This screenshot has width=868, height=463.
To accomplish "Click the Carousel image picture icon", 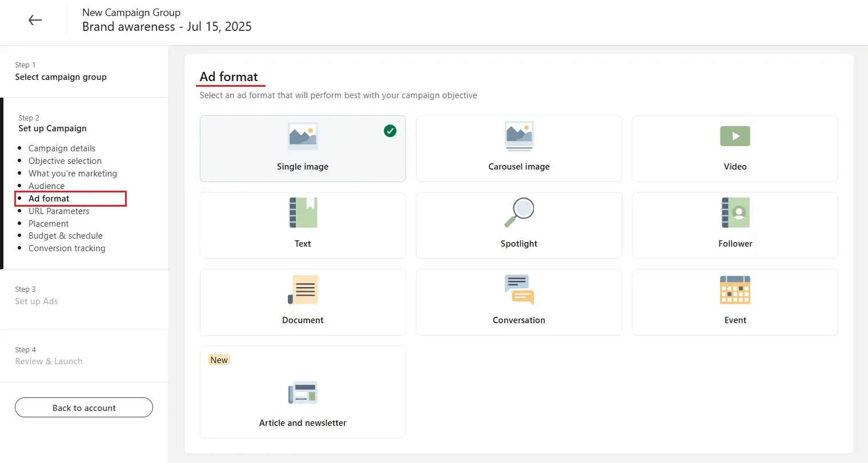I will click(519, 136).
